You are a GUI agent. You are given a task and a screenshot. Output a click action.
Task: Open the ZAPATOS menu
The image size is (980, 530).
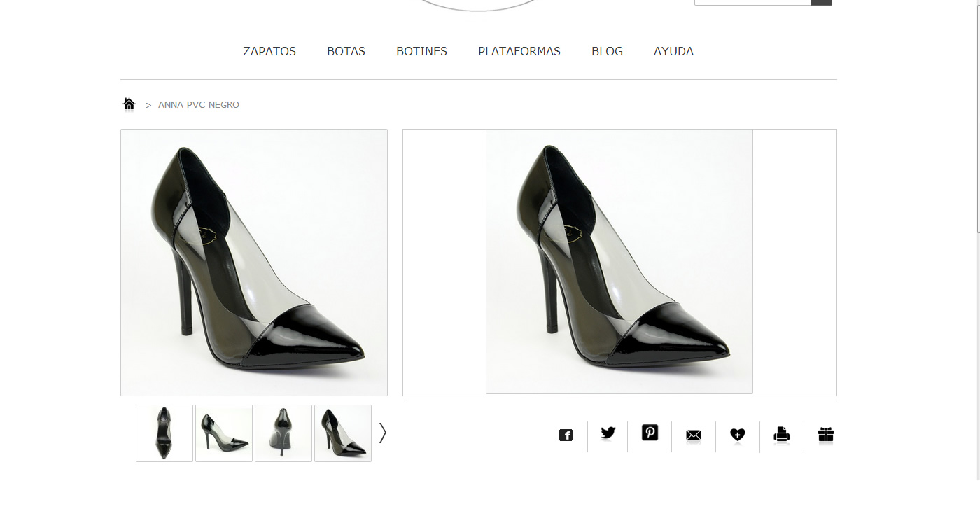tap(269, 51)
